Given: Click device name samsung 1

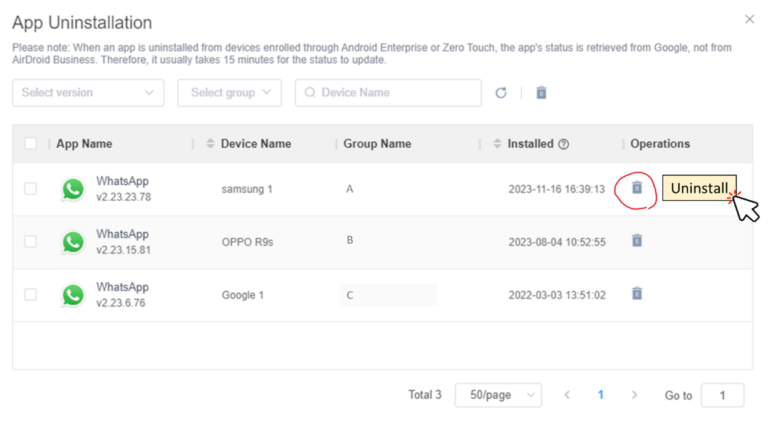Looking at the screenshot, I should [x=247, y=189].
